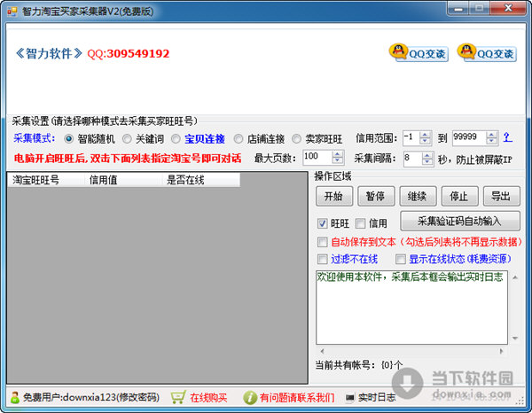Click the maximum credit input showing 99999
Image resolution: width=532 pixels, height=413 pixels.
pyautogui.click(x=469, y=137)
